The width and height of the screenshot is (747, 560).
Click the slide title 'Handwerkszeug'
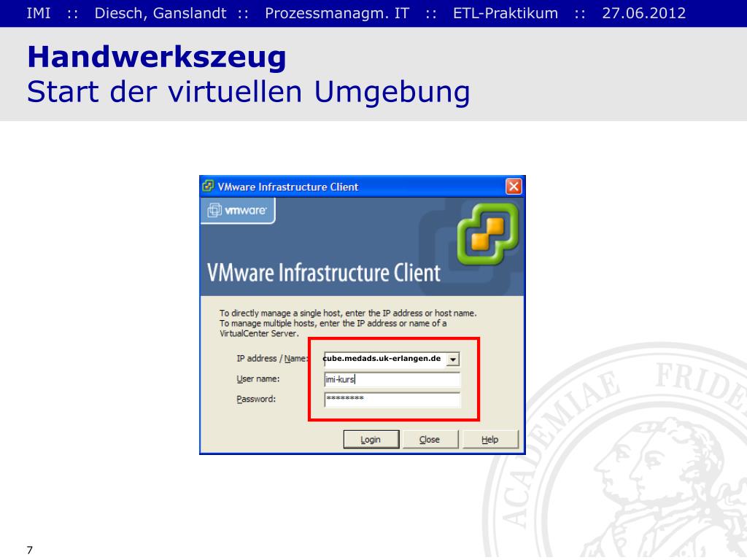click(x=157, y=57)
